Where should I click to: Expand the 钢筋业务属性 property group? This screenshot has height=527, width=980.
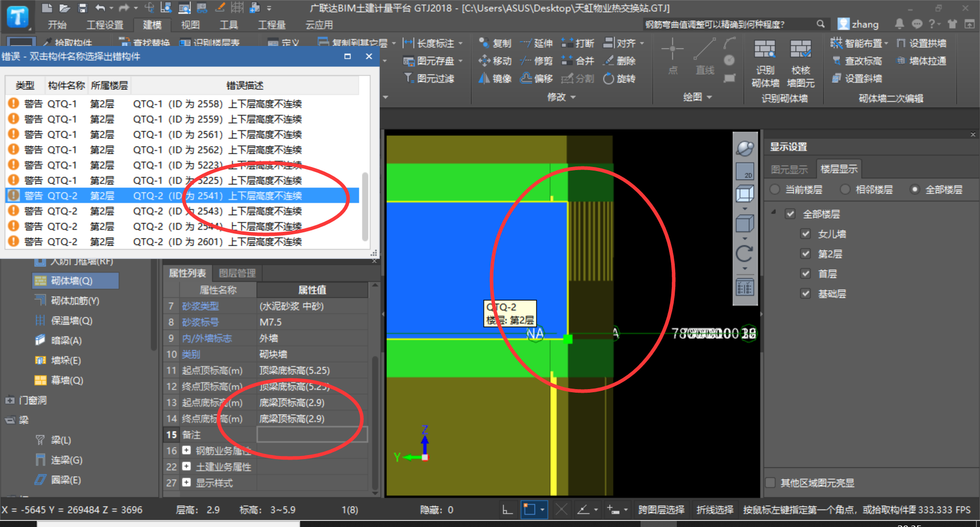186,450
